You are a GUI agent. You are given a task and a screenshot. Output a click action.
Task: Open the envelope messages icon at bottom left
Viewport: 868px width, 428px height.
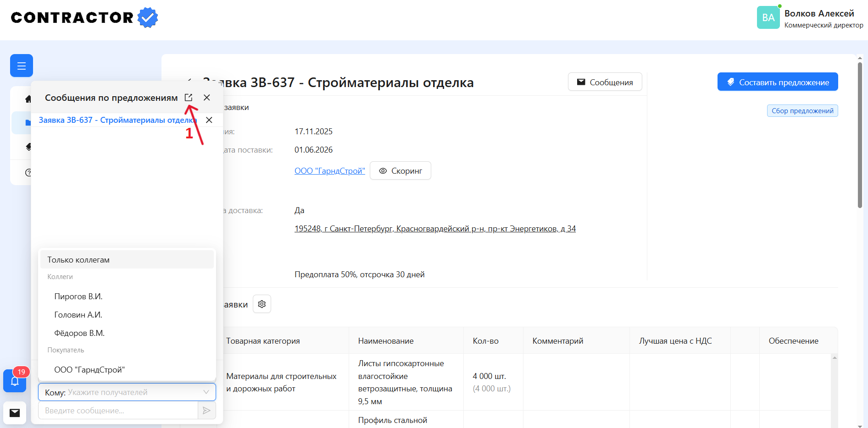click(15, 413)
